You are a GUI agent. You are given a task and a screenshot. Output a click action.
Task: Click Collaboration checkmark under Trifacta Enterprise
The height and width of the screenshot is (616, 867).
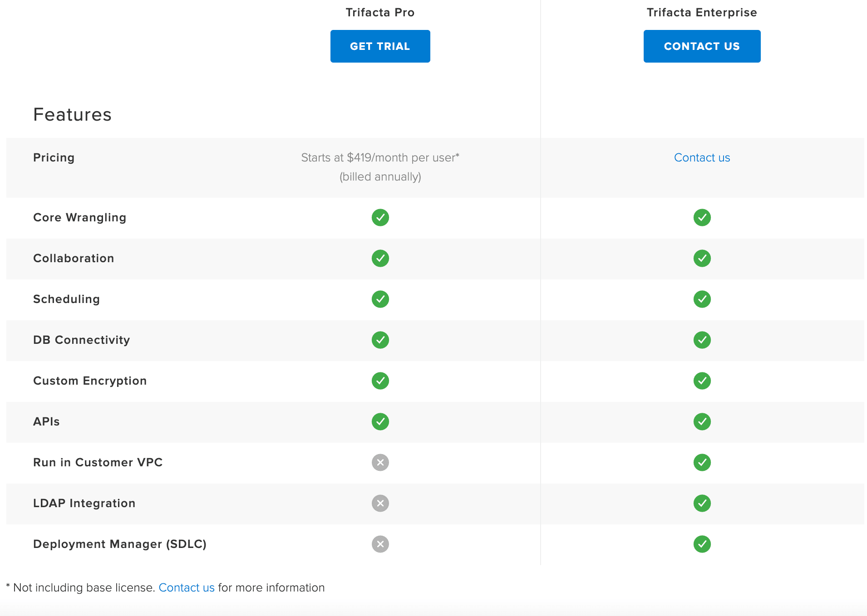tap(702, 259)
